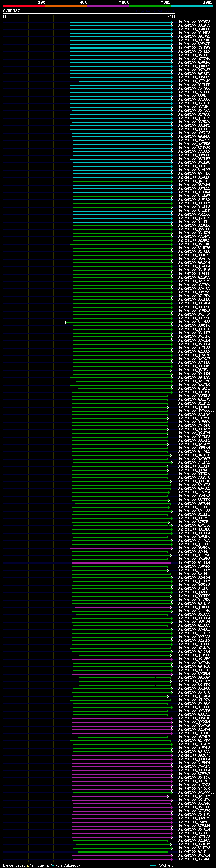
Task: Click purple alignment bar for UniRef100_Q86HX0
Action: point(122,548)
